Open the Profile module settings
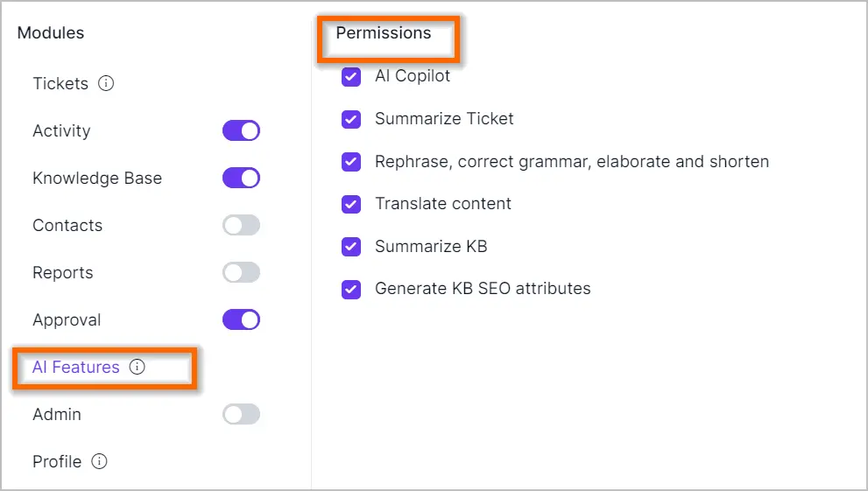868x491 pixels. (57, 461)
